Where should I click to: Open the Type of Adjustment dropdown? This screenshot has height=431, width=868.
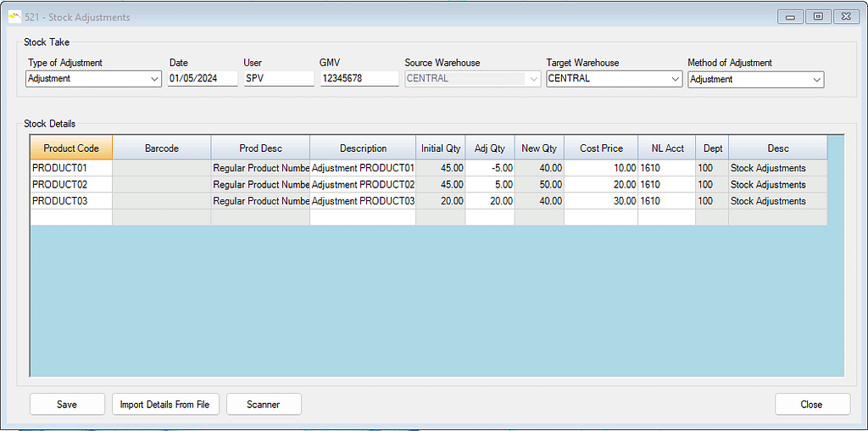point(154,79)
